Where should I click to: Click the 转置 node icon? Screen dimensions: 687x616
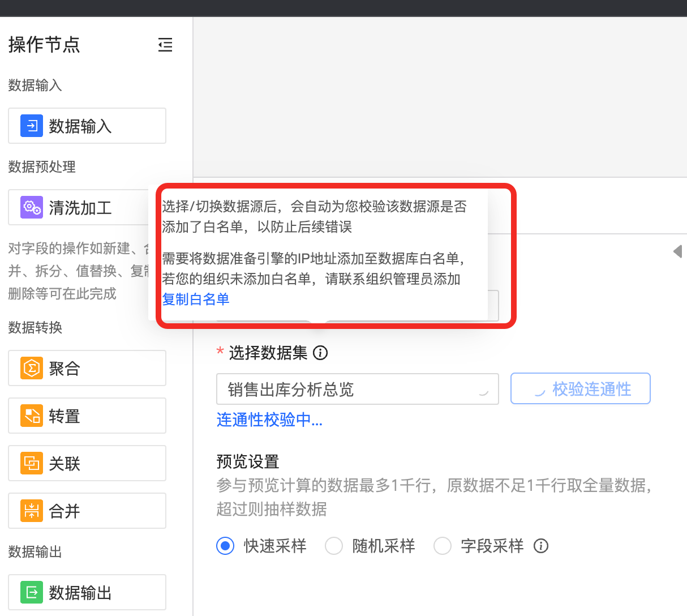click(x=32, y=416)
